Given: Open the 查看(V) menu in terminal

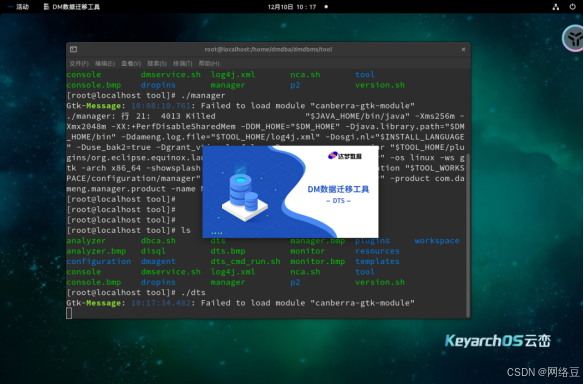Looking at the screenshot, I should click(131, 63).
